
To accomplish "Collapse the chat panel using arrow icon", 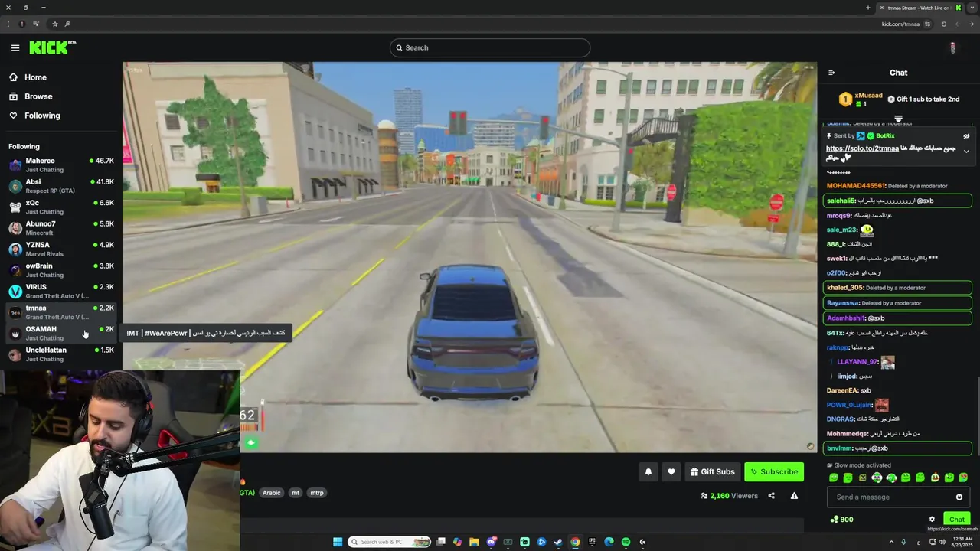I will click(x=831, y=73).
